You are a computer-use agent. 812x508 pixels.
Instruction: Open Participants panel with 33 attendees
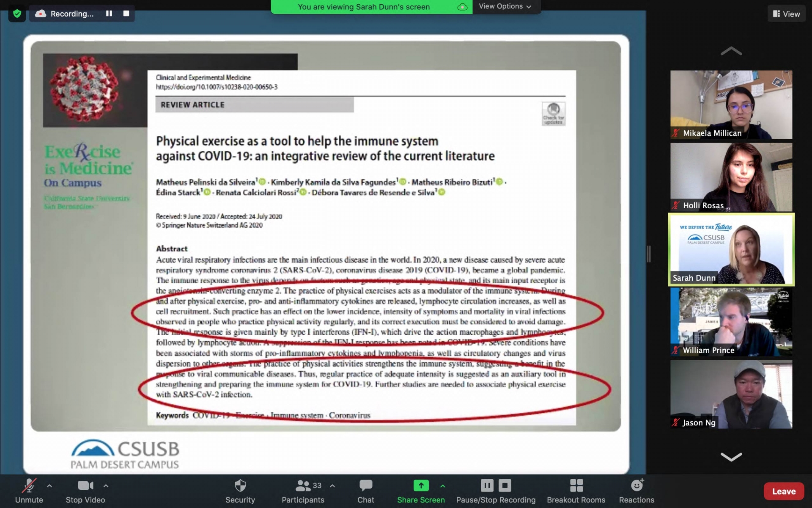(x=303, y=491)
